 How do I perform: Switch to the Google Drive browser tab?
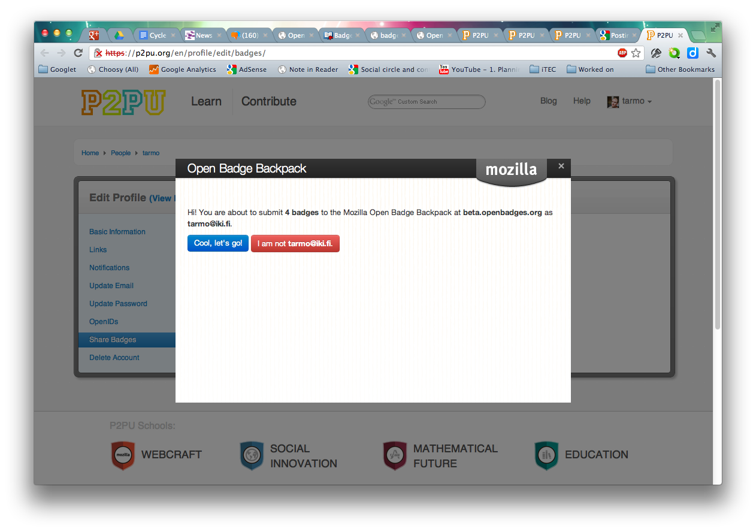119,35
